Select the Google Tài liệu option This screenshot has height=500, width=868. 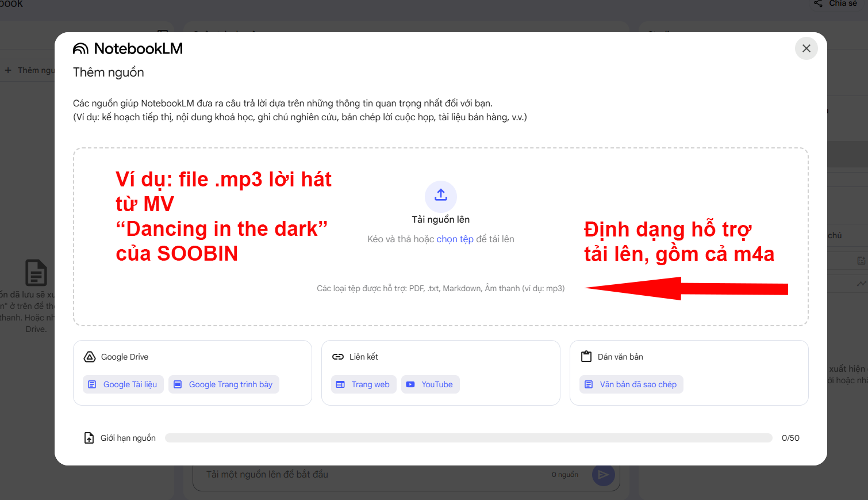[x=123, y=384]
